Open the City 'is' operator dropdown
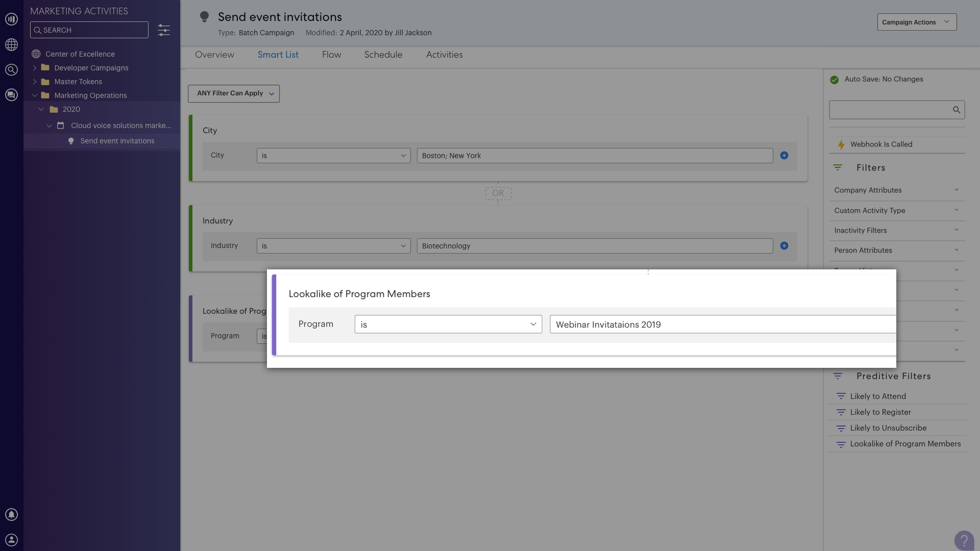Screen dimensions: 980x551 333,156
